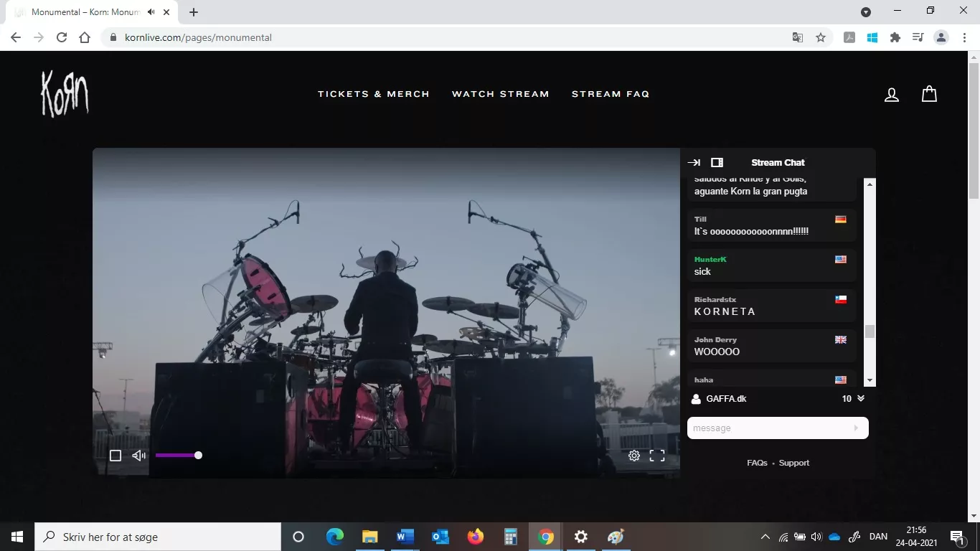The height and width of the screenshot is (551, 980).
Task: Click the Support link
Action: [x=794, y=463]
